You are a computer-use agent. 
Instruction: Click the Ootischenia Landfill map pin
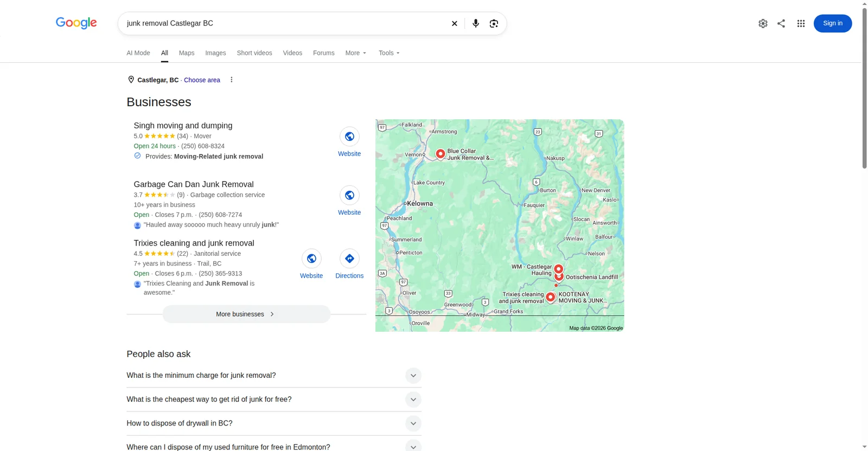point(559,277)
